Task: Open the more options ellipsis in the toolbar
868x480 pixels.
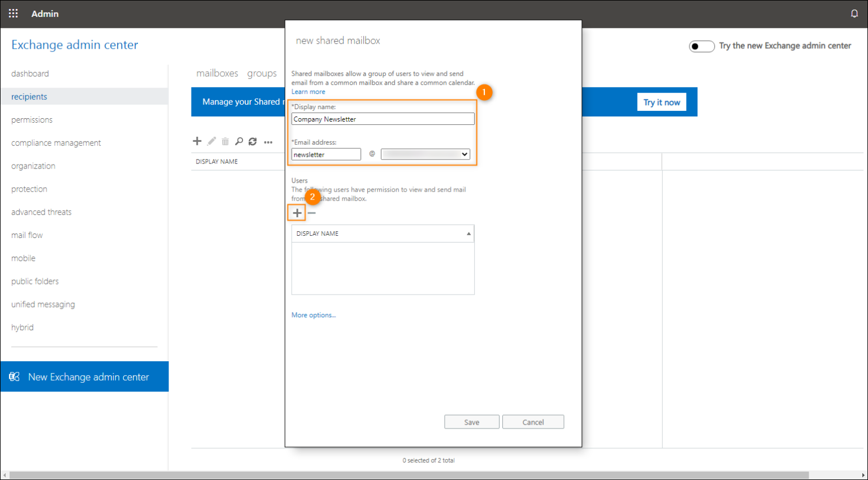Action: coord(268,142)
